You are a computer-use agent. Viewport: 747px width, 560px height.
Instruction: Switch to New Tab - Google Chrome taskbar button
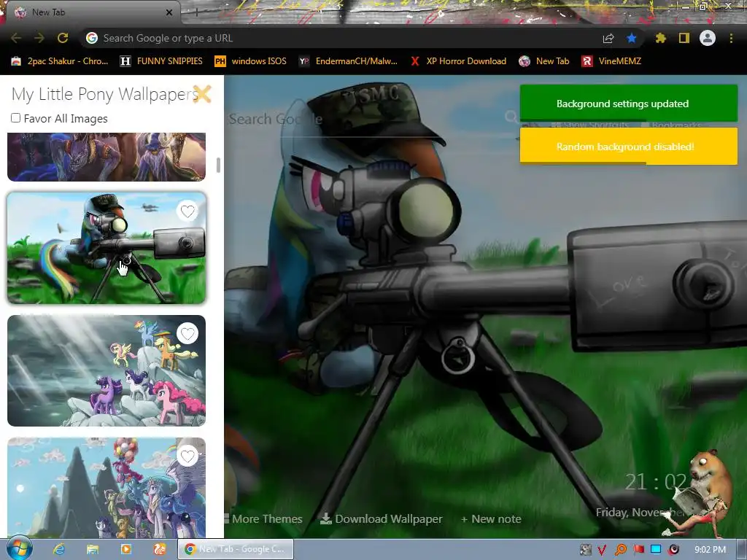click(236, 549)
